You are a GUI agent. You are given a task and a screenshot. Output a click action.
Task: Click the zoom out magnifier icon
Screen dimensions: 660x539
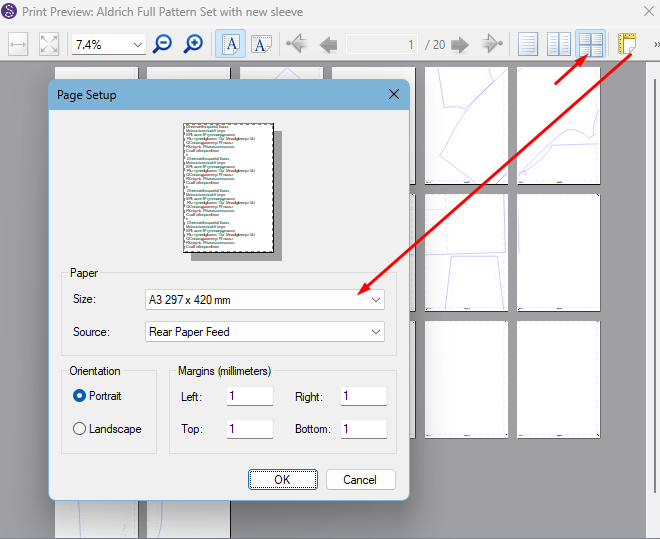162,44
